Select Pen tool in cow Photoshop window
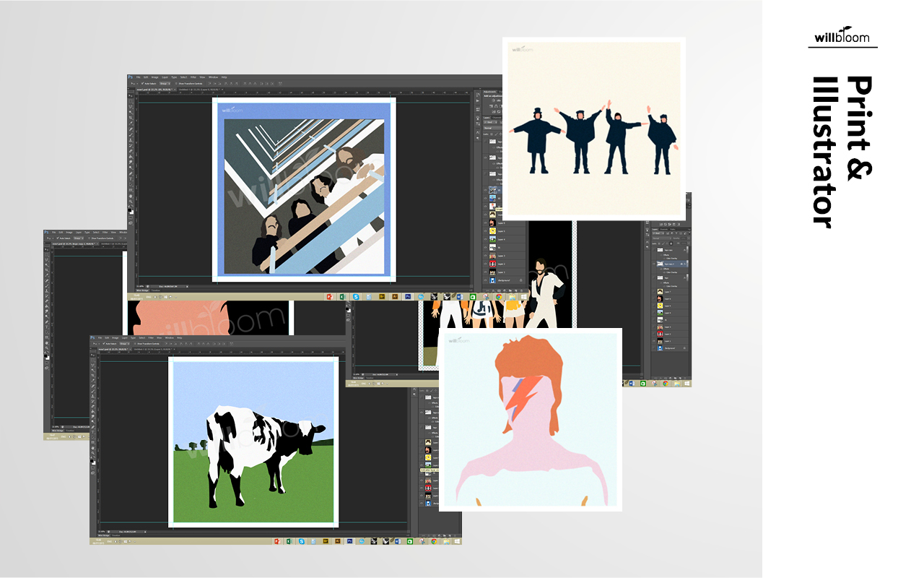Viewport: 924px width, 578px height. tap(92, 427)
